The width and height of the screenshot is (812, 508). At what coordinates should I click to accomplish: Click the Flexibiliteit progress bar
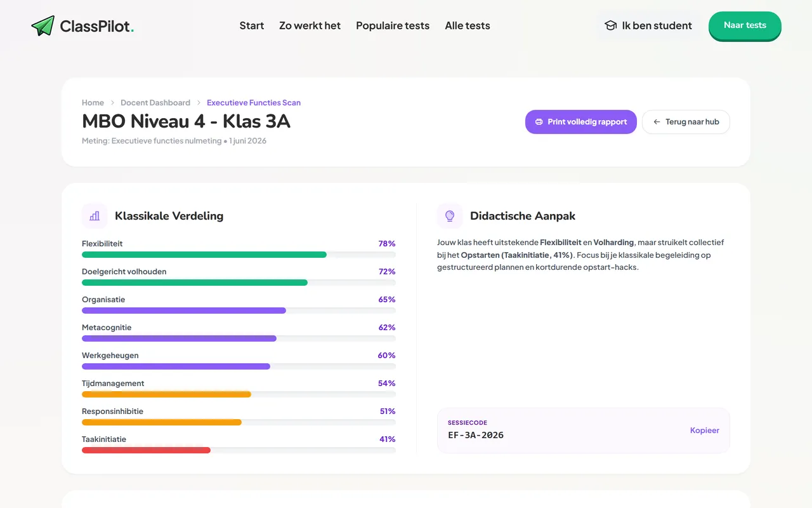click(x=239, y=255)
